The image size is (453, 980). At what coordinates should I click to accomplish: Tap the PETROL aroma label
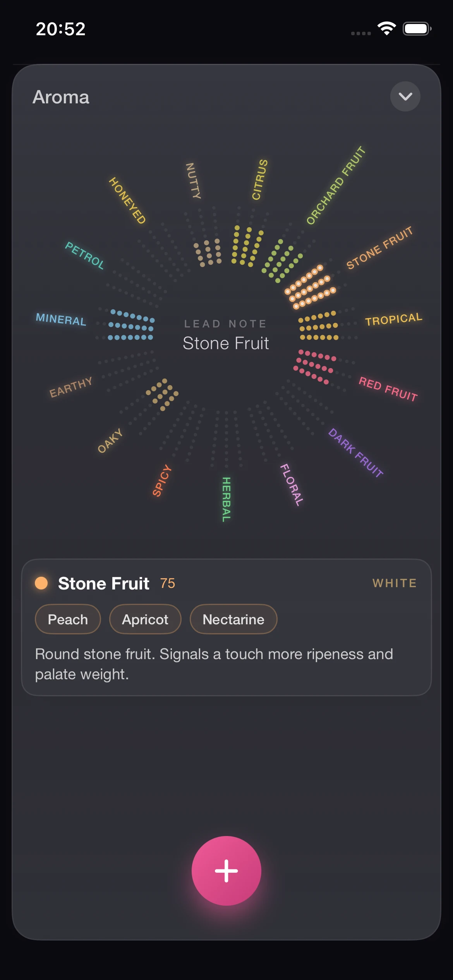(84, 255)
